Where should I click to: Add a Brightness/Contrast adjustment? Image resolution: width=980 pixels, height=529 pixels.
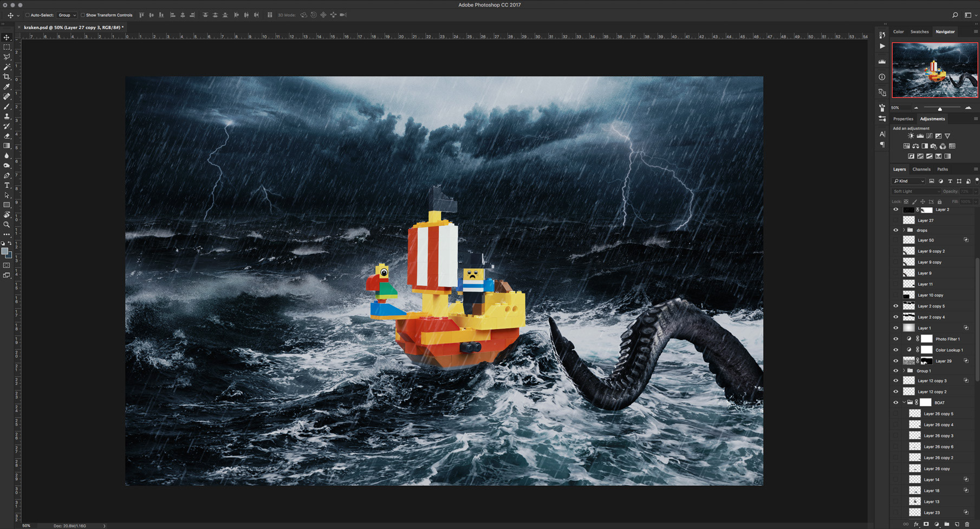[911, 136]
